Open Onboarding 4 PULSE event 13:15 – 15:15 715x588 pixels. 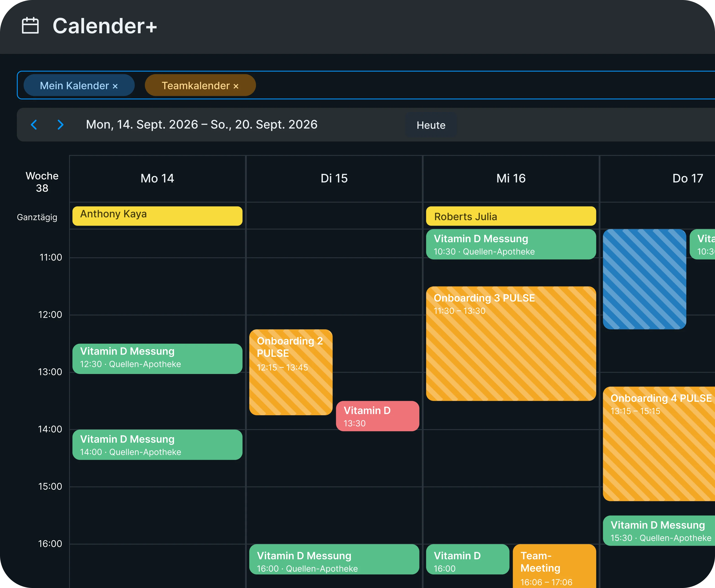(659, 444)
